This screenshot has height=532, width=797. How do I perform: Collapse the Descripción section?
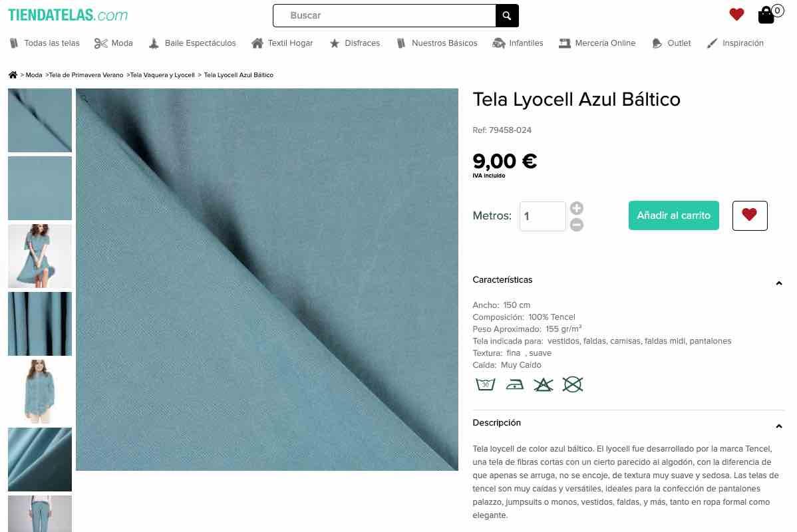pyautogui.click(x=778, y=426)
